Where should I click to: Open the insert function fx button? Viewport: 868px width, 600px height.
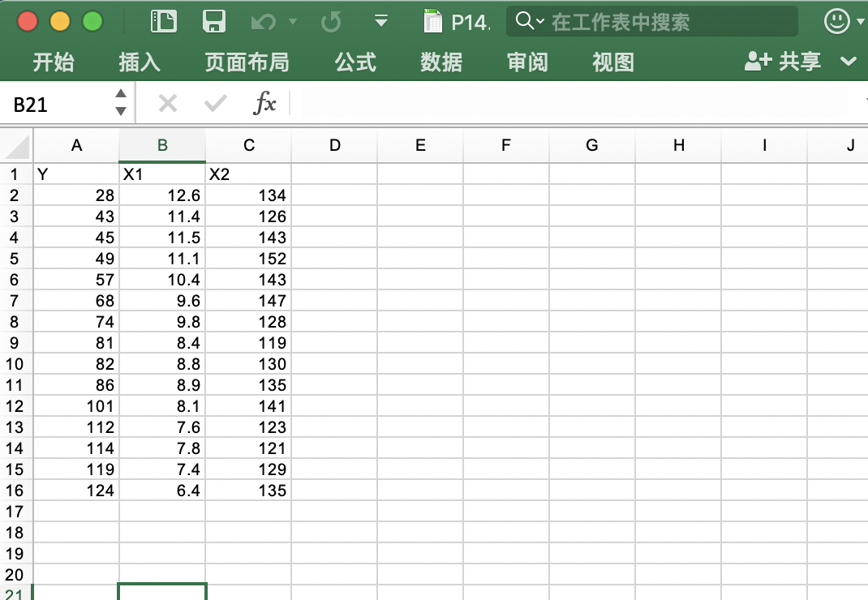click(264, 103)
